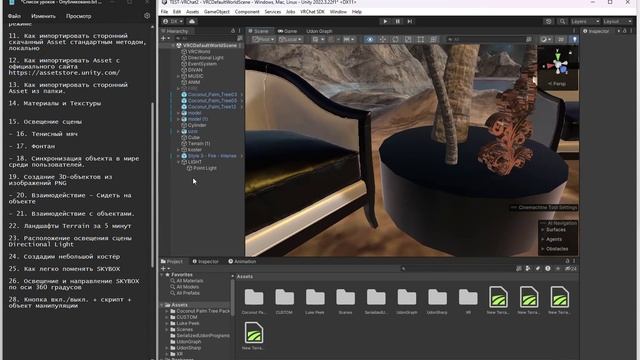This screenshot has width=640, height=360.
Task: Select the View (eye) tool
Action: coord(370,39)
